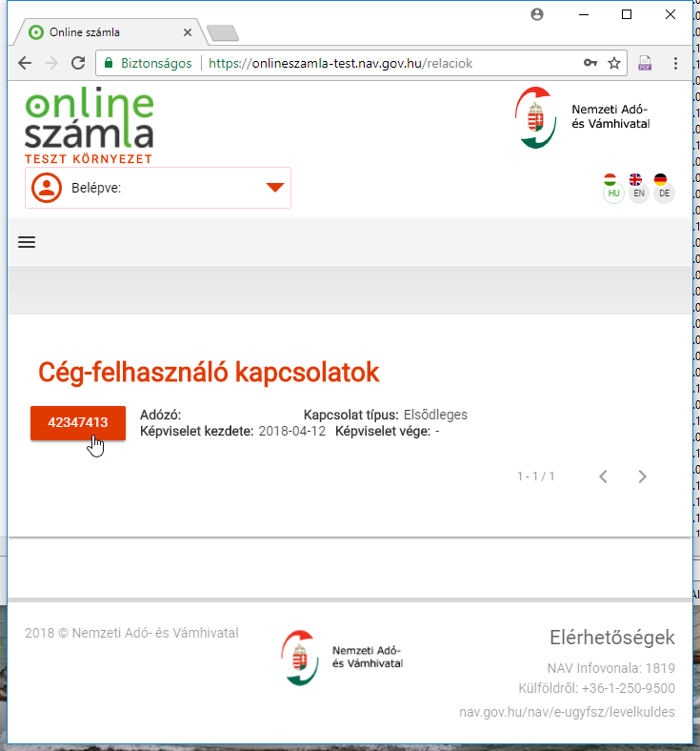Bookmark this page with the star

(614, 63)
